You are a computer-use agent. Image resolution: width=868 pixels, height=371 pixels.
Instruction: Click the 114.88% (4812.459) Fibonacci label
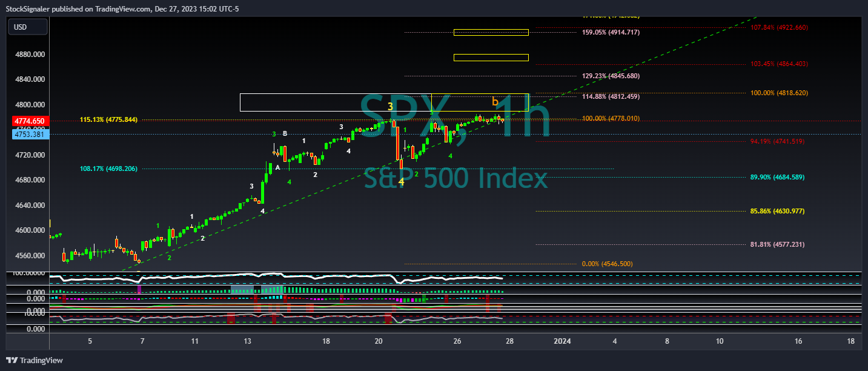[x=611, y=96]
